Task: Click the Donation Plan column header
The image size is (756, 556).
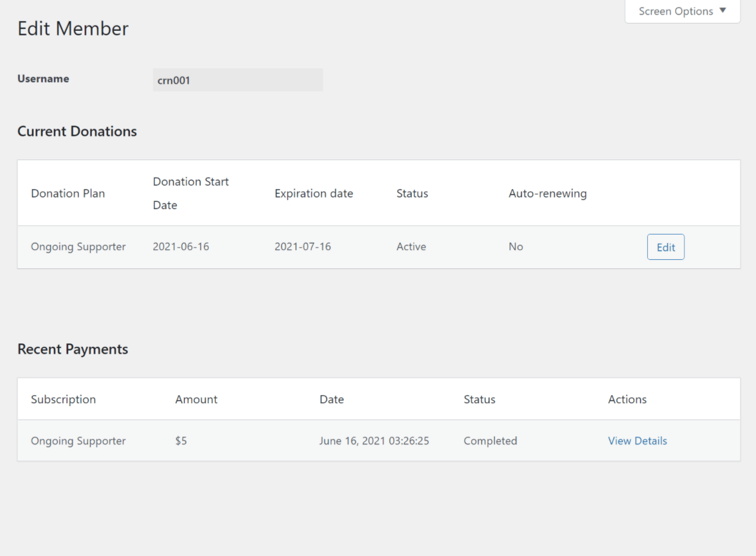Action: click(68, 193)
